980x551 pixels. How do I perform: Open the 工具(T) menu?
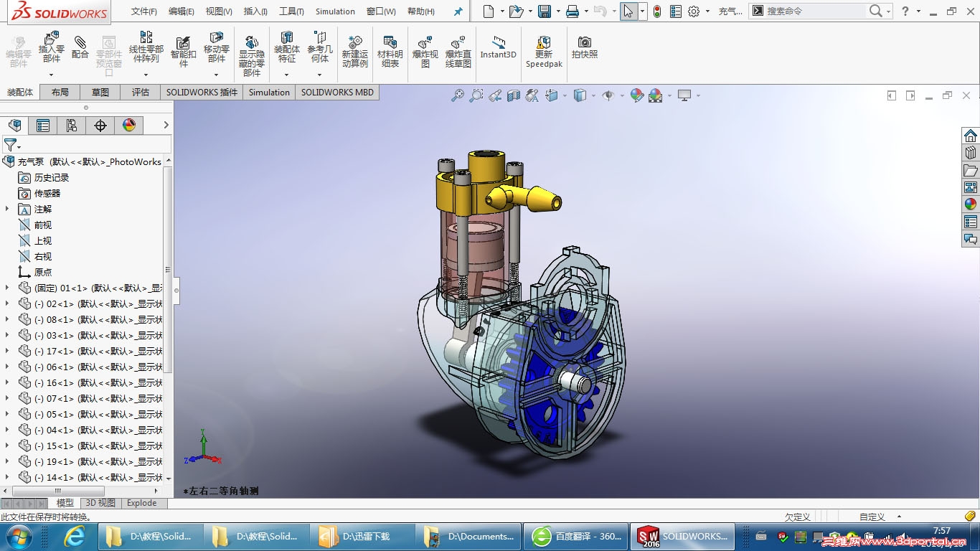point(291,11)
